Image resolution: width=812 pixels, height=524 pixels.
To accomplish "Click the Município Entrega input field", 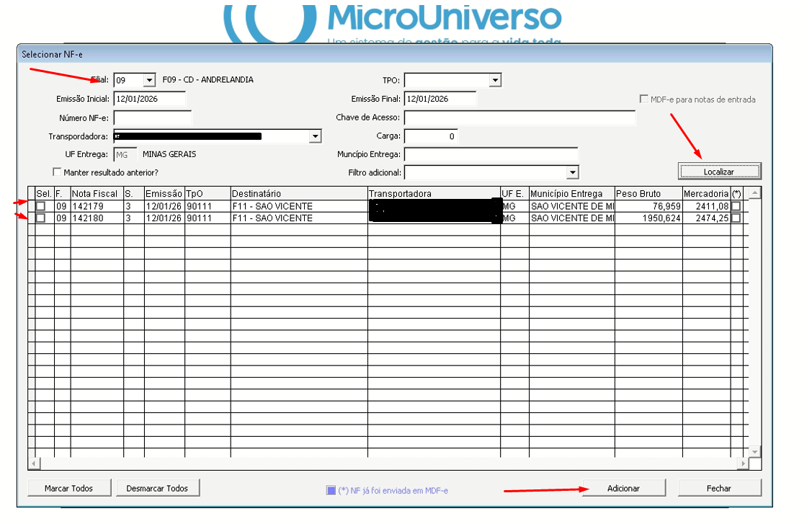I will pyautogui.click(x=491, y=154).
